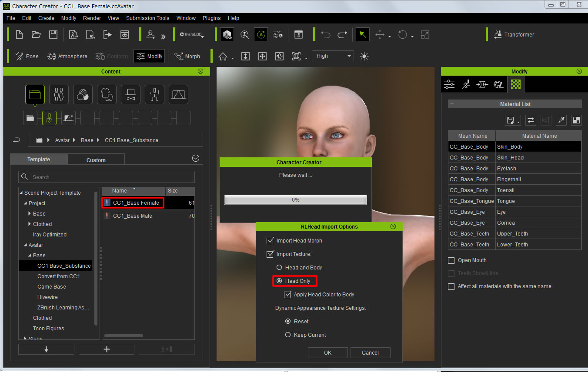Collapse the Scene Project Template node
The width and height of the screenshot is (588, 372).
pyautogui.click(x=21, y=193)
